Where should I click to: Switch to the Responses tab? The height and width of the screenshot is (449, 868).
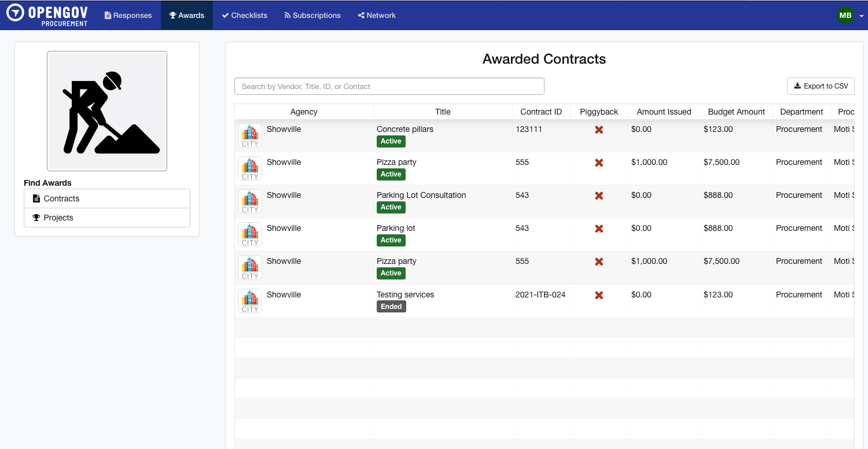128,15
